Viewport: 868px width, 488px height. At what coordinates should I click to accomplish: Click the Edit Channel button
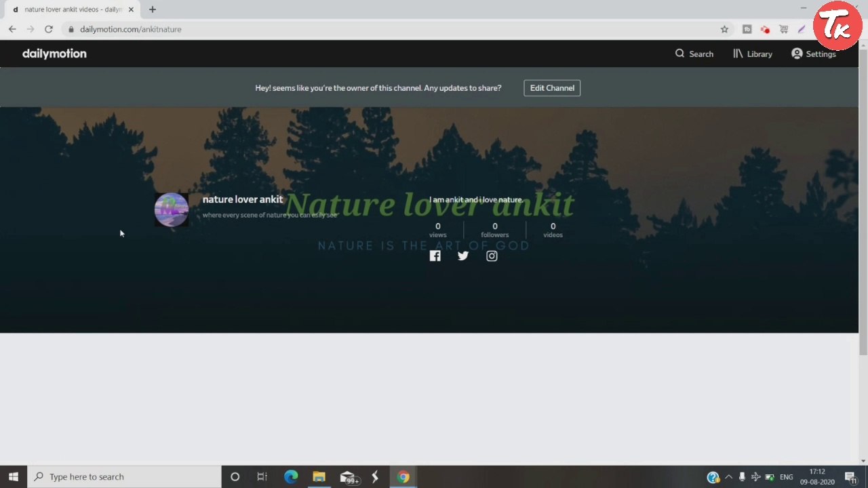pos(552,88)
